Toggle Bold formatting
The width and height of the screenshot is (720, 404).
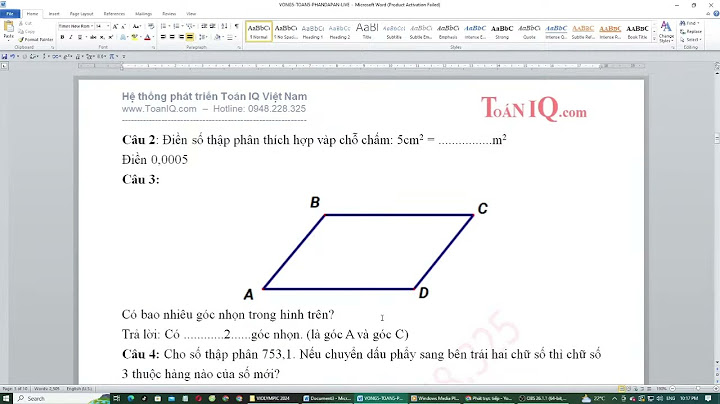pos(62,37)
